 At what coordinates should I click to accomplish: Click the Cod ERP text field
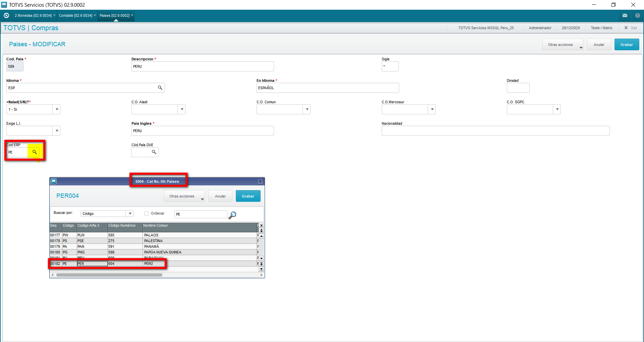(x=17, y=152)
